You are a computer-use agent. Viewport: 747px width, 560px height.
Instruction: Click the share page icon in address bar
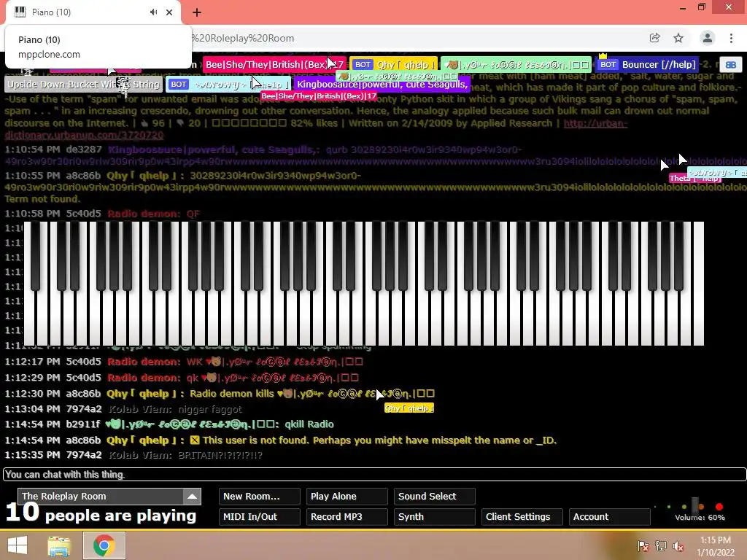click(654, 38)
